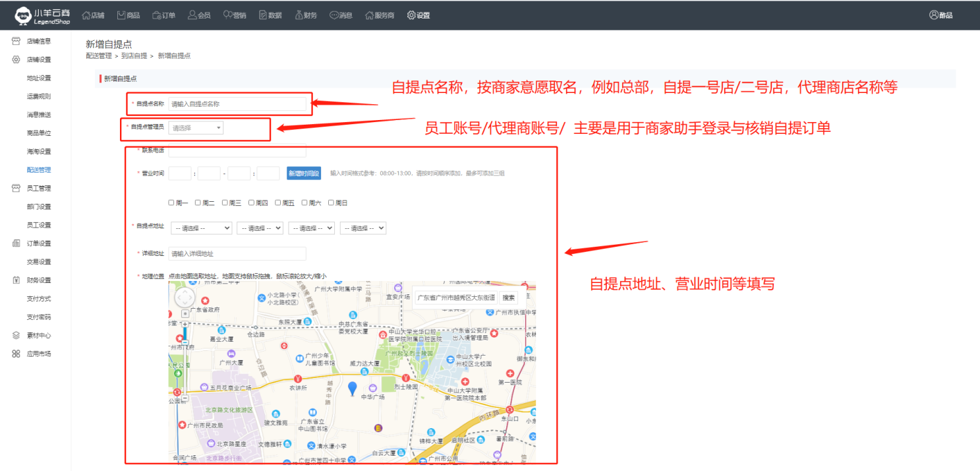Open the 自提点管理员 dropdown
Screen dimensions: 980x471
tap(196, 128)
